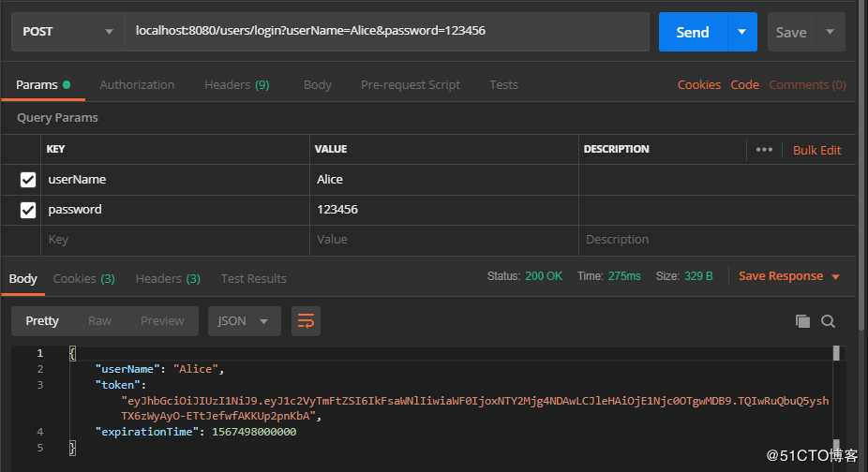Click the "expirationTime" JSON key
Viewport: 868px width, 472px height.
[146, 432]
